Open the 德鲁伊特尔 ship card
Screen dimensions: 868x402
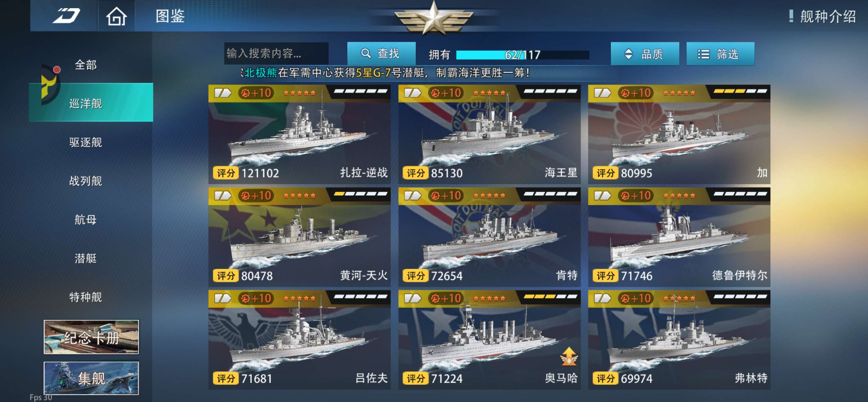click(679, 237)
